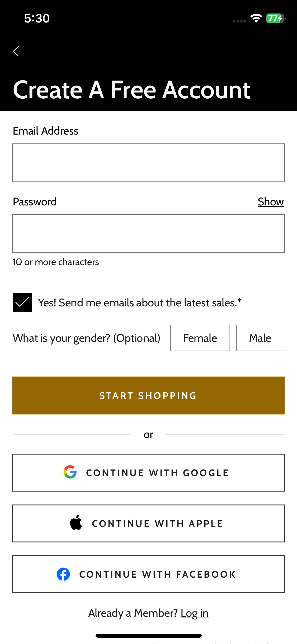
Task: Click the Facebook logo icon
Action: click(x=63, y=574)
